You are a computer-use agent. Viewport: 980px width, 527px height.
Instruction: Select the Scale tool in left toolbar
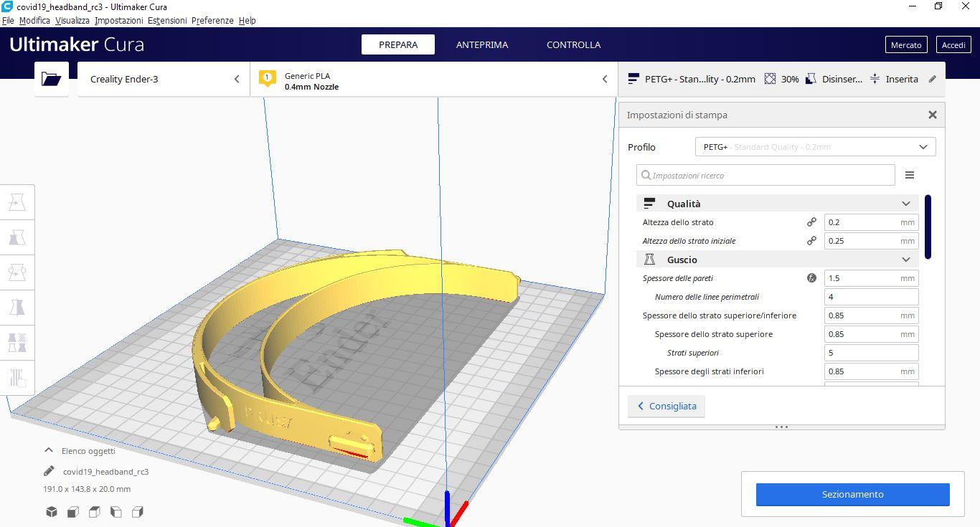[x=17, y=237]
